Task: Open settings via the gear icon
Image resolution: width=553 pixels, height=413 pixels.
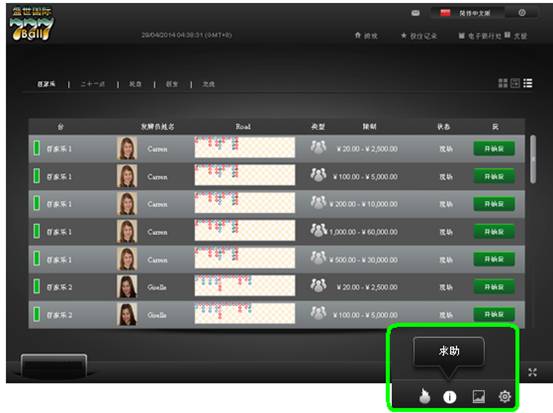Action: [505, 396]
